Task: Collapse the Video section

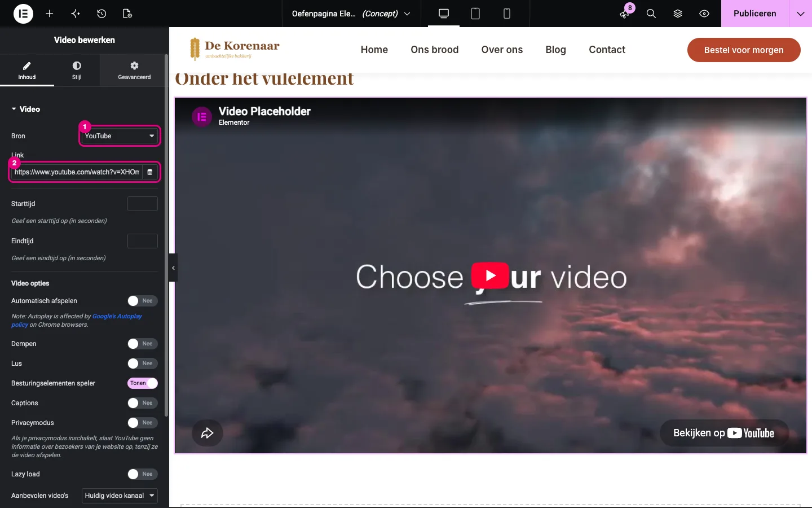Action: (x=26, y=109)
